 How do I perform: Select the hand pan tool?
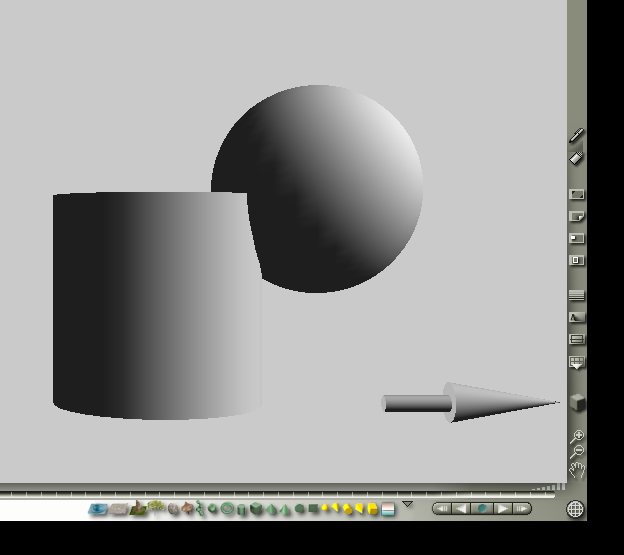coord(577,470)
